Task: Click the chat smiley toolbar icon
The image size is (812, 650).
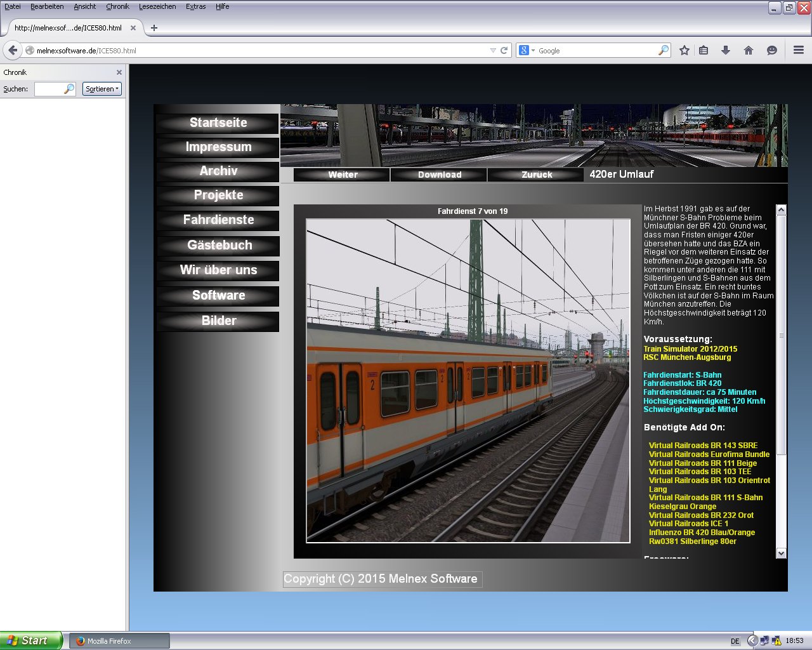Action: (771, 50)
